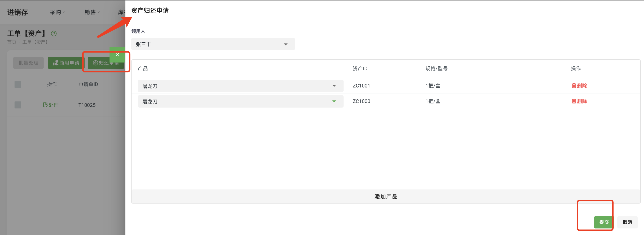Check the row checkbox for T10025

click(18, 105)
